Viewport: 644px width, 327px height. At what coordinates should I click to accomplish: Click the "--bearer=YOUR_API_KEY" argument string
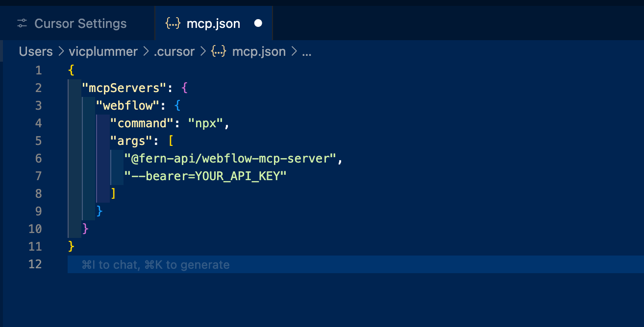point(206,176)
